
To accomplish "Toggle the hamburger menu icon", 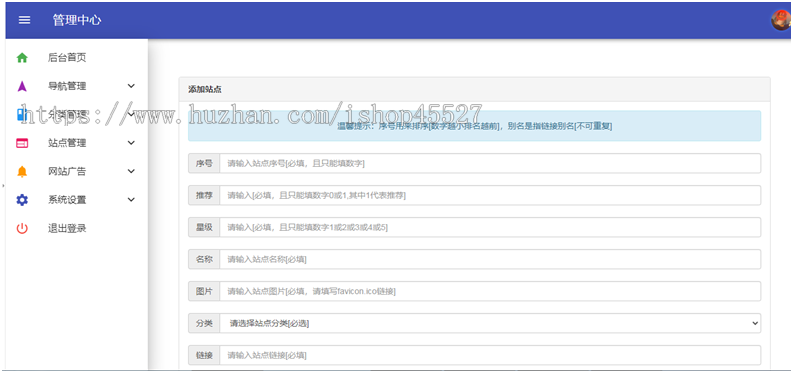I will point(24,20).
